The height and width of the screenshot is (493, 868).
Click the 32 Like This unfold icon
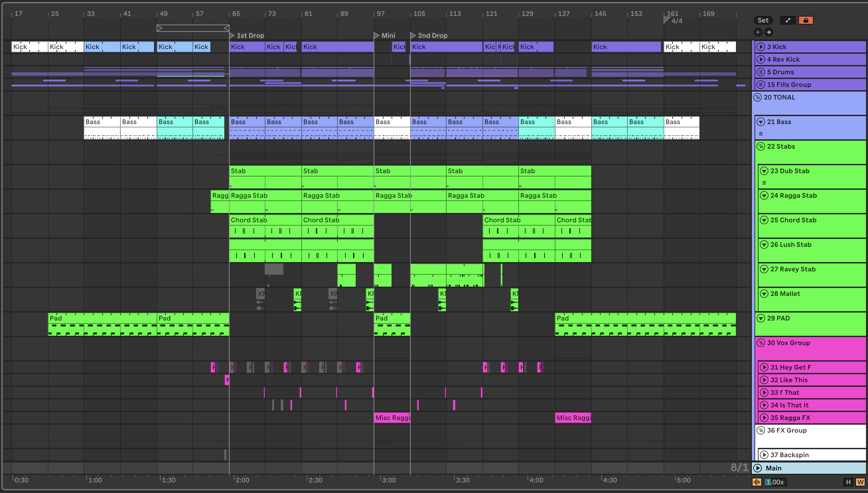[764, 380]
